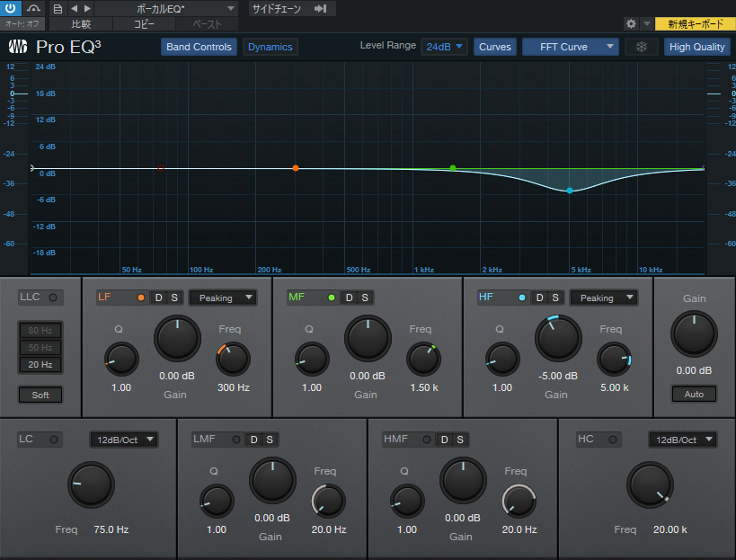
Task: Toggle the MF band activation
Action: (332, 298)
